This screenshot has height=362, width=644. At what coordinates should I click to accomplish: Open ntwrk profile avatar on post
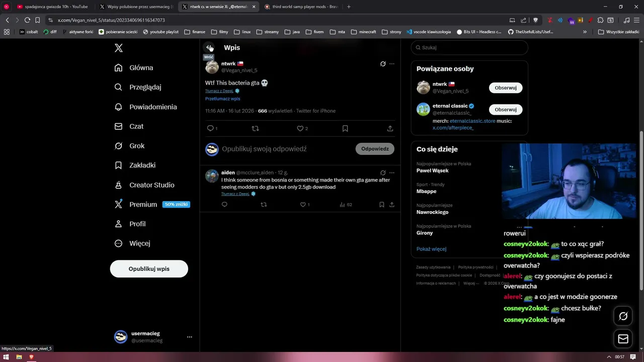212,67
